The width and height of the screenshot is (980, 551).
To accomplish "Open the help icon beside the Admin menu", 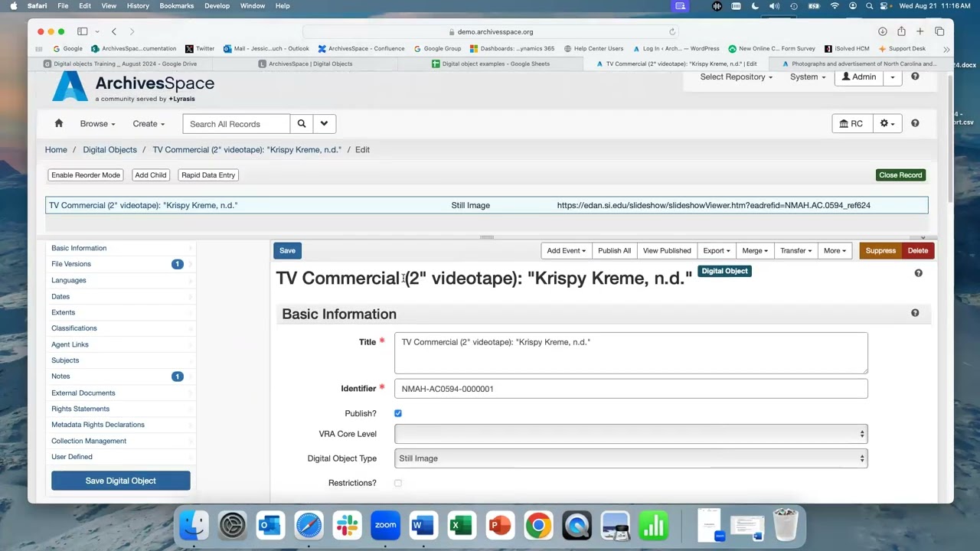I will [915, 77].
